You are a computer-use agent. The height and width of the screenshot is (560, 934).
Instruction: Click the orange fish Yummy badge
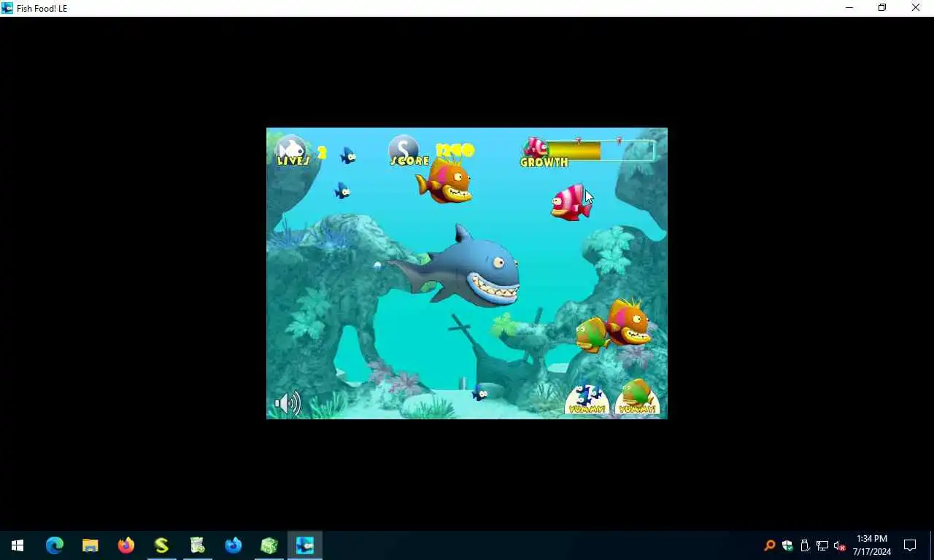pyautogui.click(x=637, y=398)
